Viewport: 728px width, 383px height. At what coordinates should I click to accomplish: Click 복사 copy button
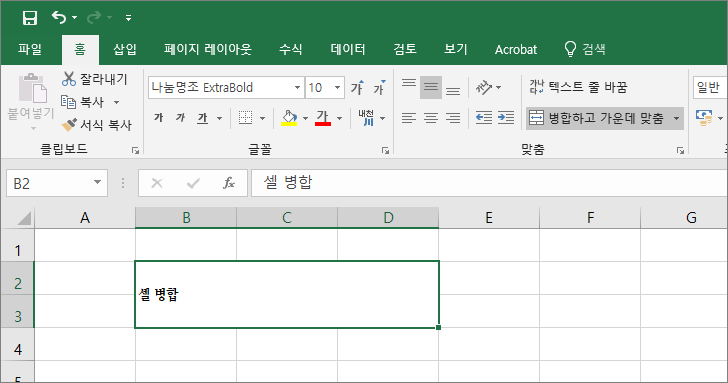[83, 102]
